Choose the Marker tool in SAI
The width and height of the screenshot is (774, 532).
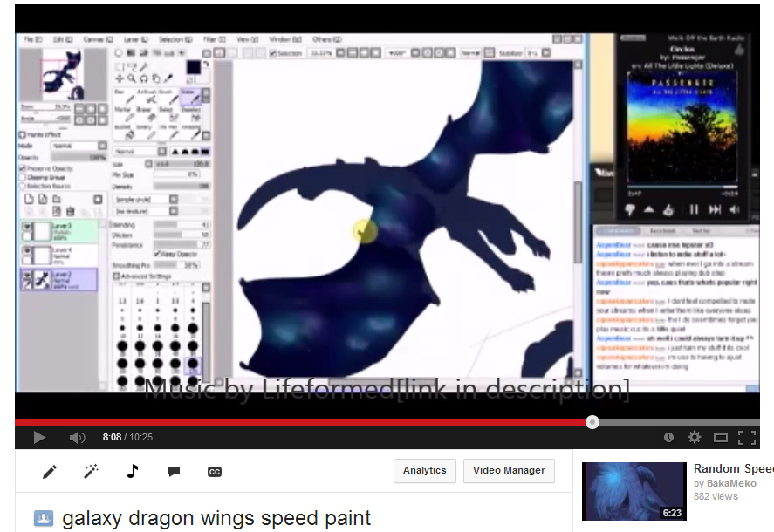123,114
